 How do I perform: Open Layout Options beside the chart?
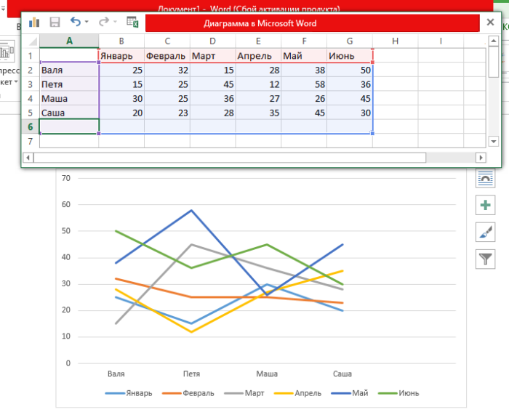tap(485, 178)
